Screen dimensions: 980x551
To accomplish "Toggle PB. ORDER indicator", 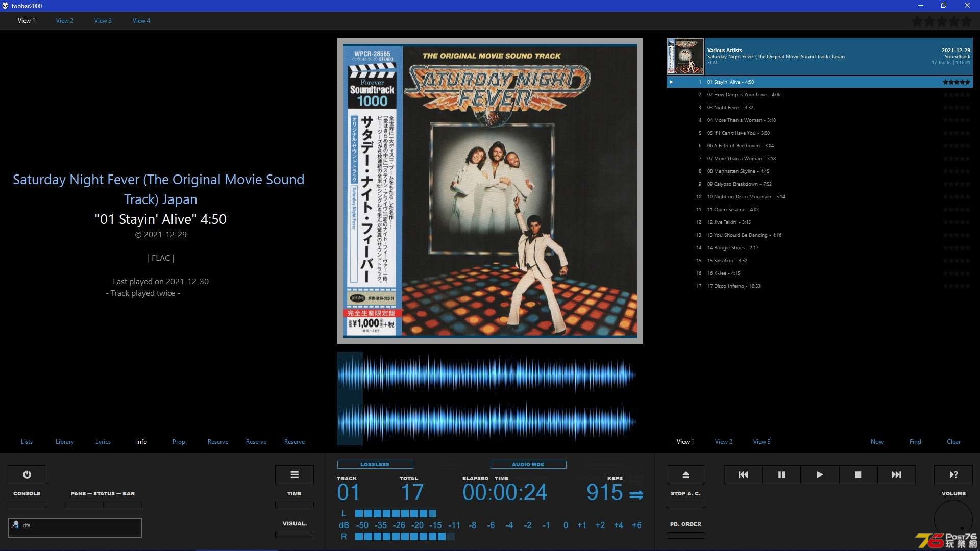I will 686,535.
